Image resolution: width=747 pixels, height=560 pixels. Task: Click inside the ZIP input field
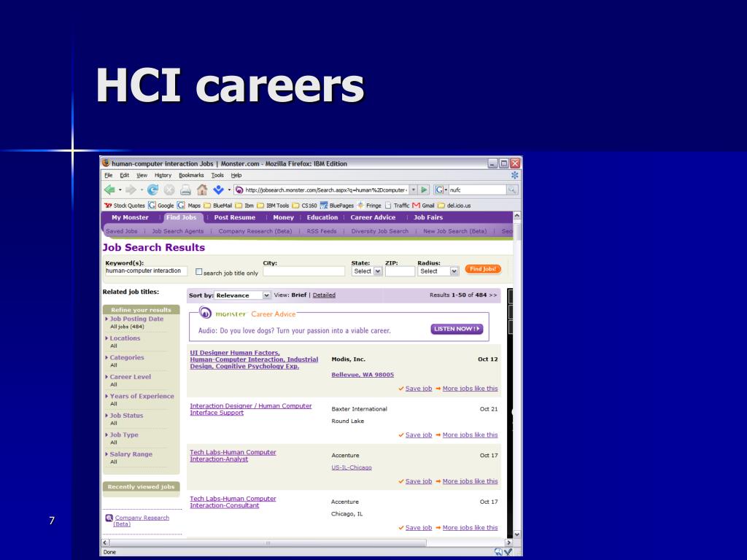coord(400,271)
